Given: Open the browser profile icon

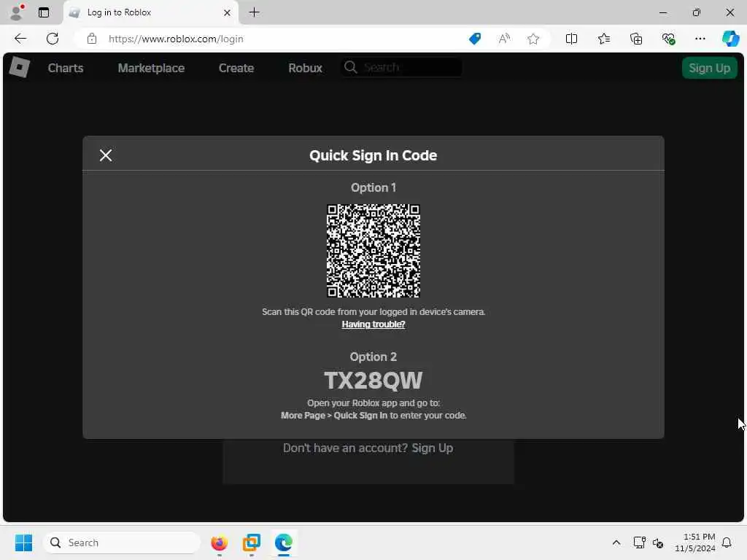Looking at the screenshot, I should pyautogui.click(x=17, y=12).
